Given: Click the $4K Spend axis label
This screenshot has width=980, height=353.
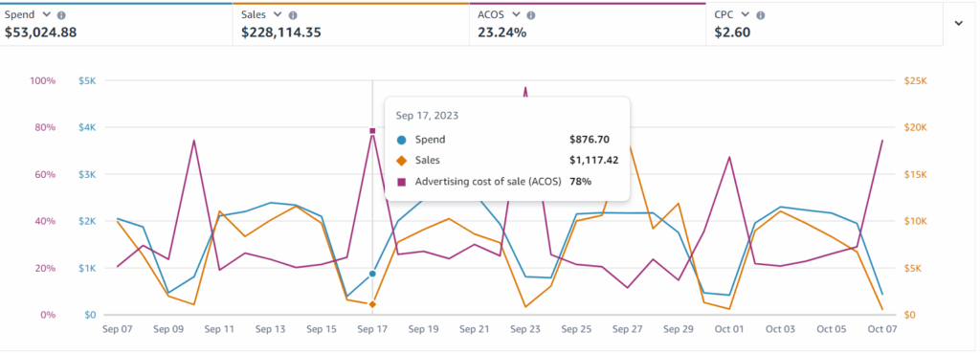Looking at the screenshot, I should click(x=86, y=127).
